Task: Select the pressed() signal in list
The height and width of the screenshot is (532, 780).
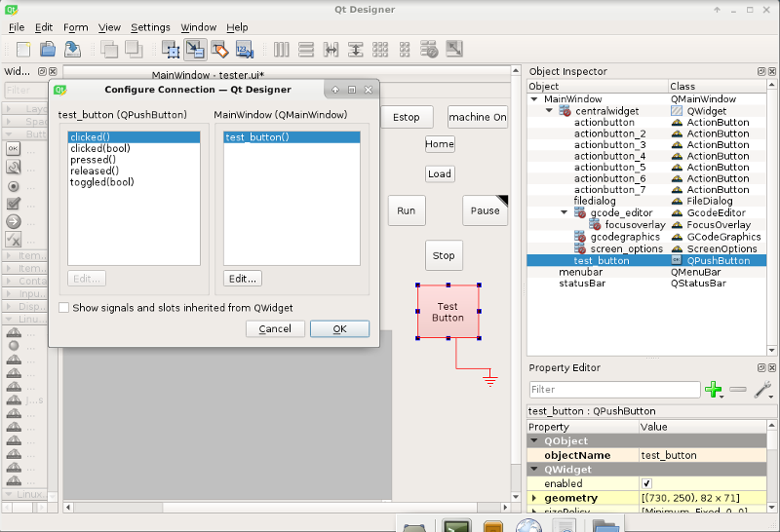Action: (93, 160)
